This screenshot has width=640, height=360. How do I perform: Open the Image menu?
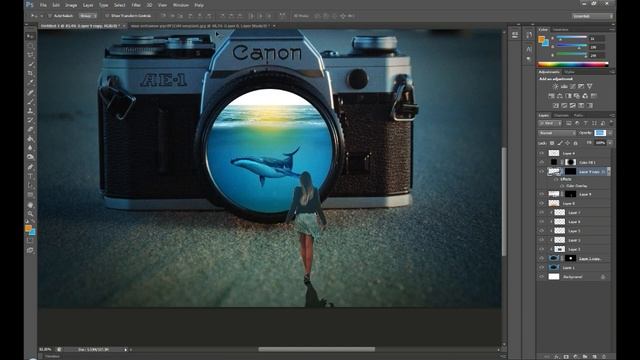71,5
